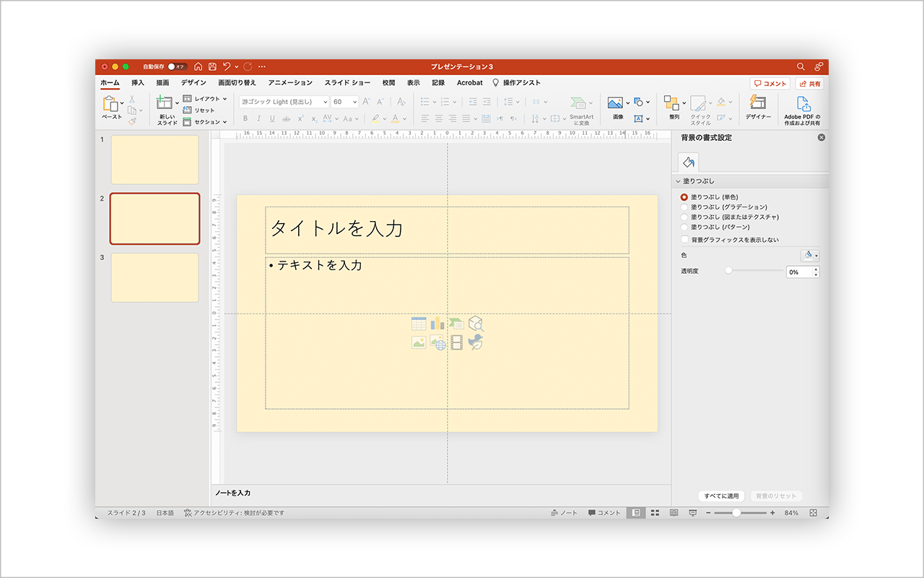This screenshot has width=924, height=578.
Task: Click the New Slide icon
Action: click(165, 103)
